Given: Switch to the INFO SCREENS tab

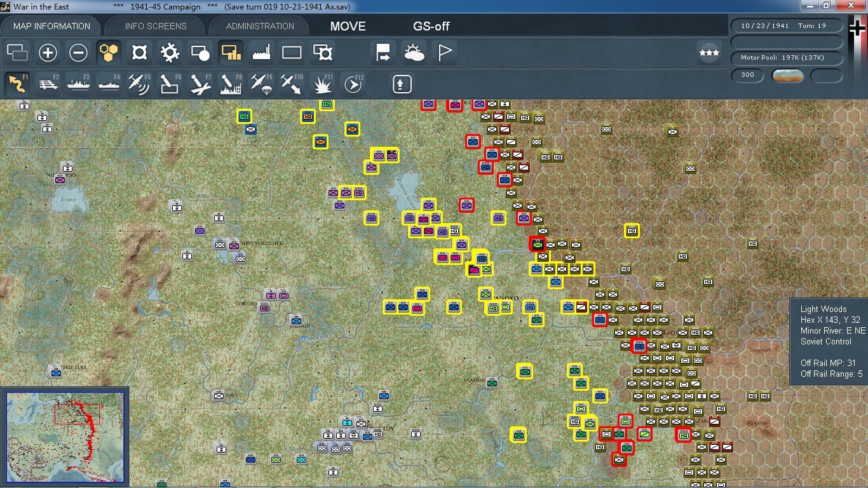Looking at the screenshot, I should [156, 26].
